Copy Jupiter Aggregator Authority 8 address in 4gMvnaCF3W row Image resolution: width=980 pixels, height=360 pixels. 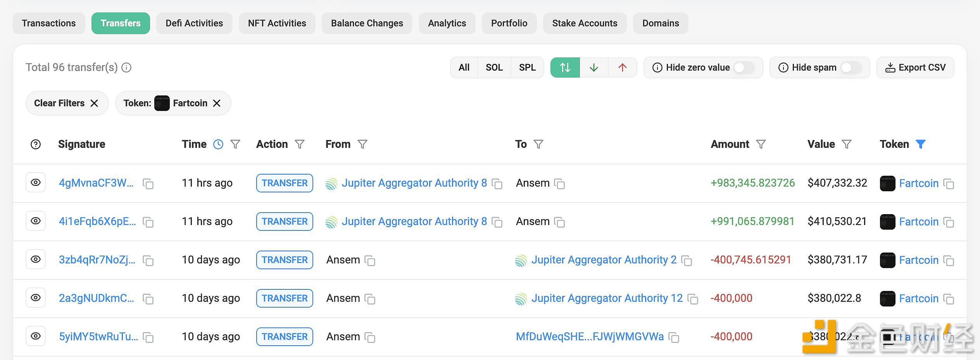pyautogui.click(x=497, y=184)
